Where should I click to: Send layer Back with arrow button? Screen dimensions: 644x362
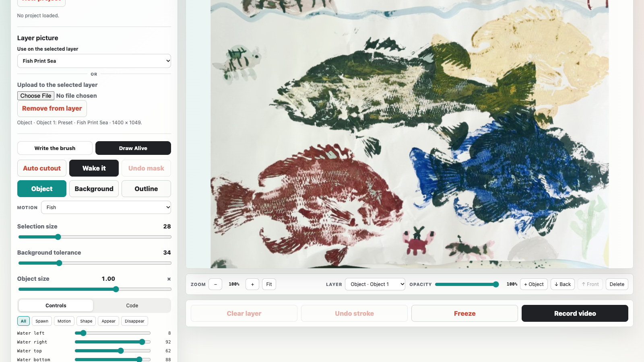(563, 284)
